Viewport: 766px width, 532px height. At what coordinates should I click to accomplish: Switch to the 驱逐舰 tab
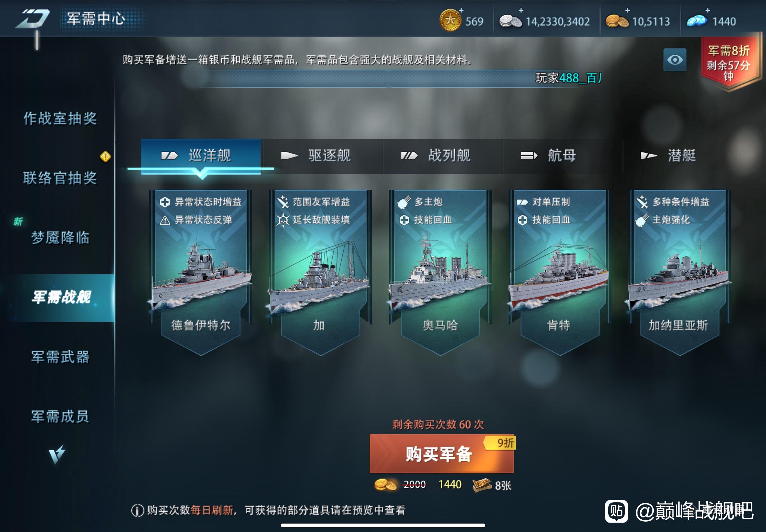(x=322, y=156)
